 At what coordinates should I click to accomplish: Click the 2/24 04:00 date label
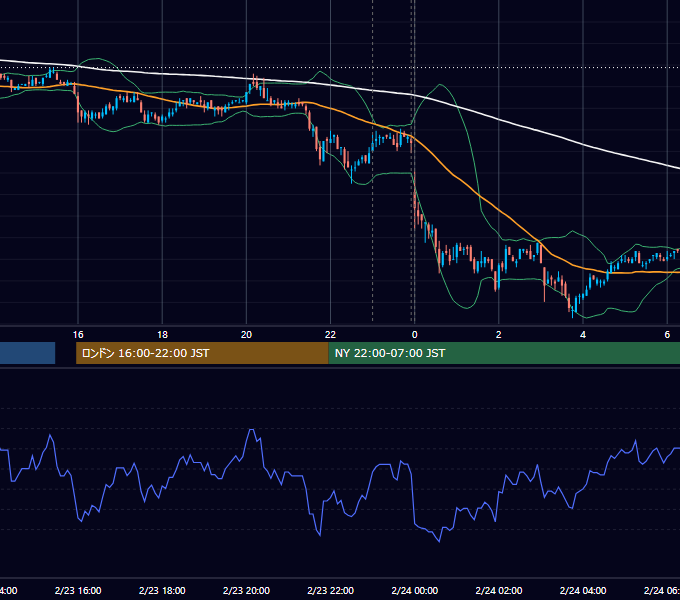click(583, 590)
